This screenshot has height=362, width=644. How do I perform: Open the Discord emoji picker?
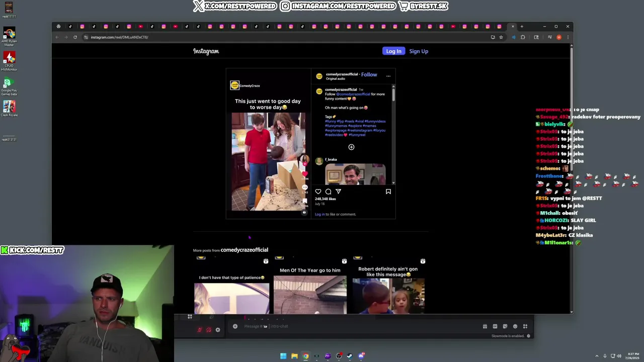tap(515, 326)
